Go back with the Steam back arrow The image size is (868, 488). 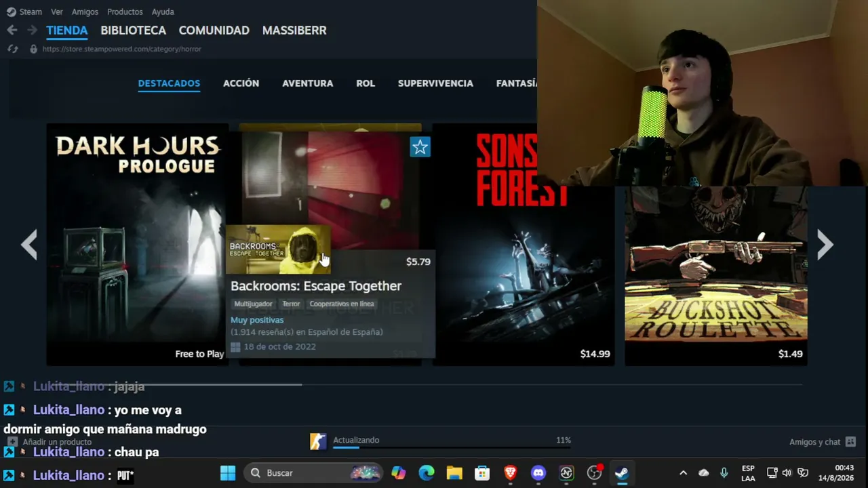[12, 30]
